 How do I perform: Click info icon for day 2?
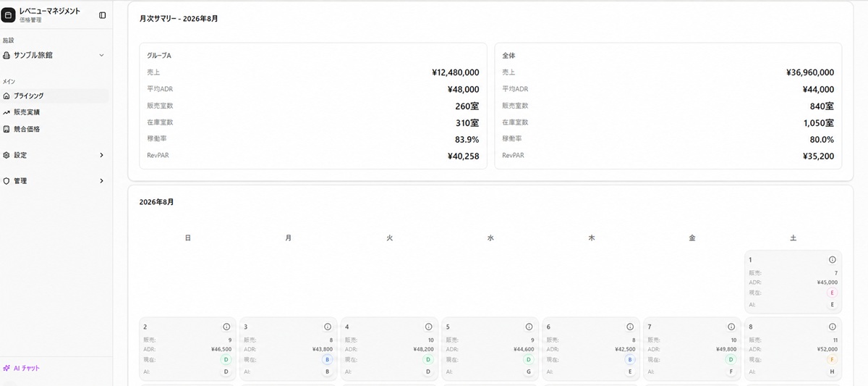(226, 327)
